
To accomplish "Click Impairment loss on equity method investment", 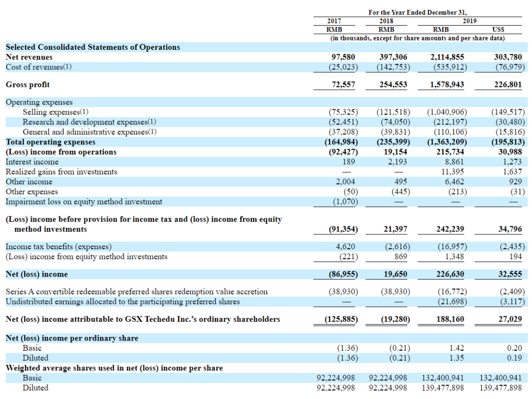I will (84, 201).
